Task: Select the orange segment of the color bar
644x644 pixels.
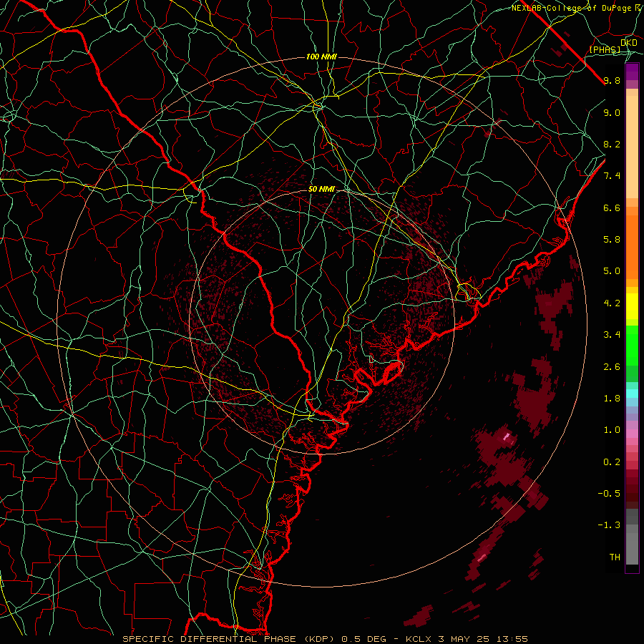Action: click(x=632, y=248)
